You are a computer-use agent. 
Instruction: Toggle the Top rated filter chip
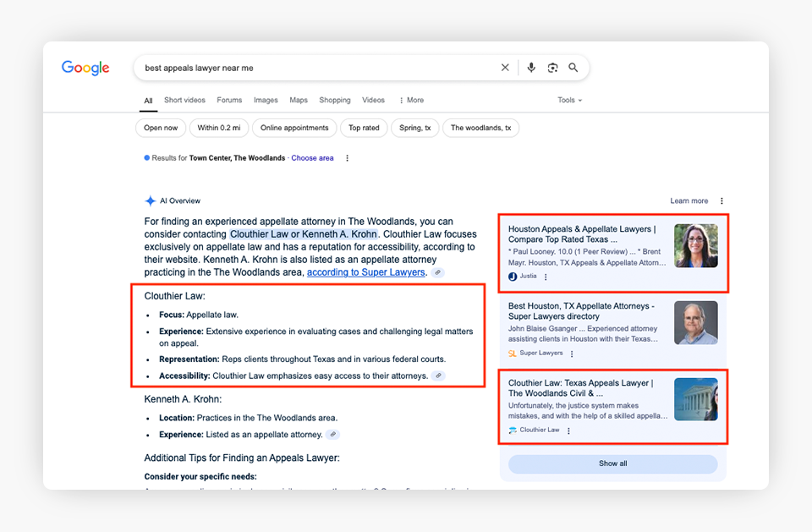pos(364,128)
